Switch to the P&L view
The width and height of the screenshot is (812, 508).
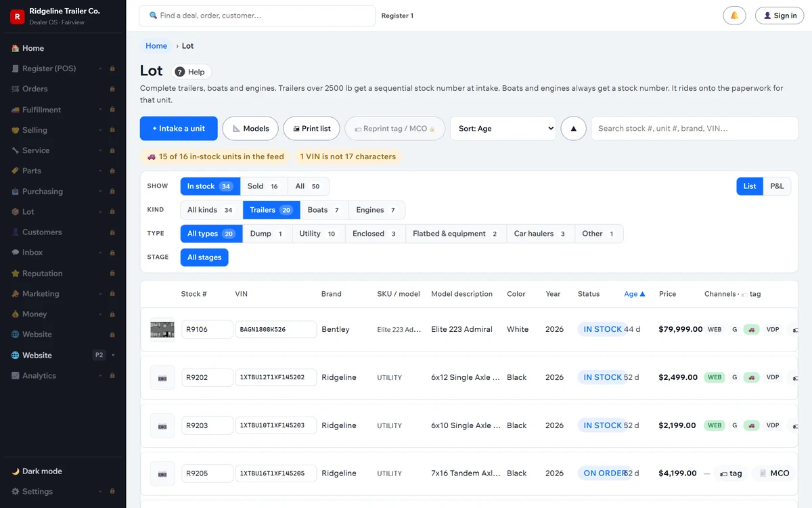pos(777,186)
